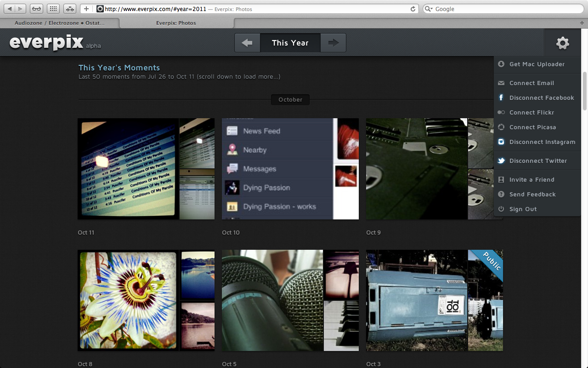Open new tab with plus button
The image size is (588, 368).
click(x=582, y=23)
